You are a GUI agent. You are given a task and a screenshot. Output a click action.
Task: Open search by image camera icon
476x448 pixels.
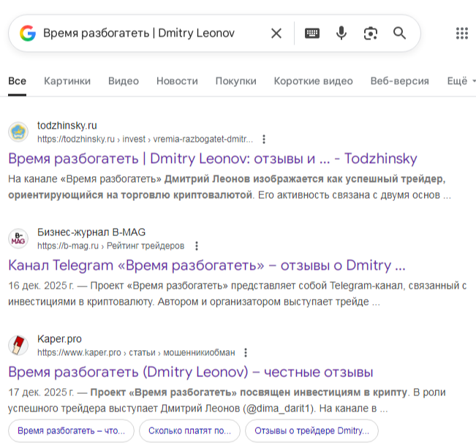[x=371, y=33]
